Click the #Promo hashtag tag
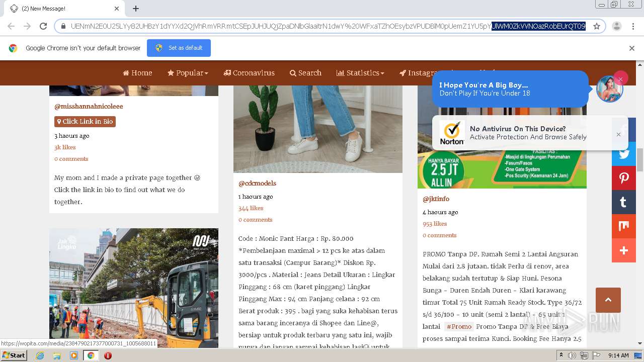Screen dimensions: 644x362 pos(459,327)
